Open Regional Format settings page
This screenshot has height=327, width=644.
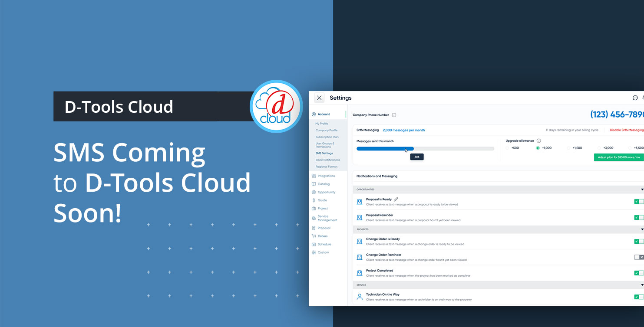[327, 167]
